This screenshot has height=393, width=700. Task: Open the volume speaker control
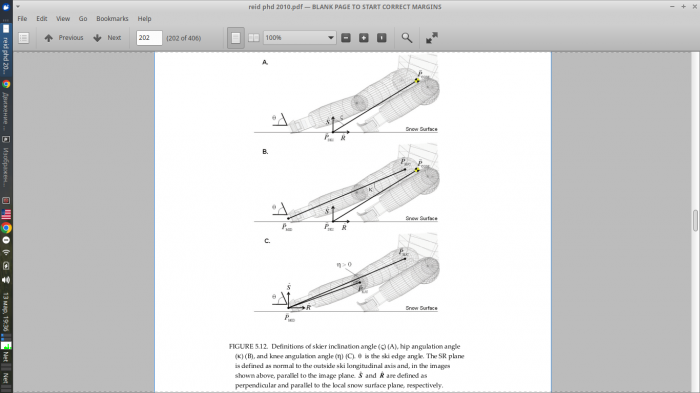[x=6, y=280]
